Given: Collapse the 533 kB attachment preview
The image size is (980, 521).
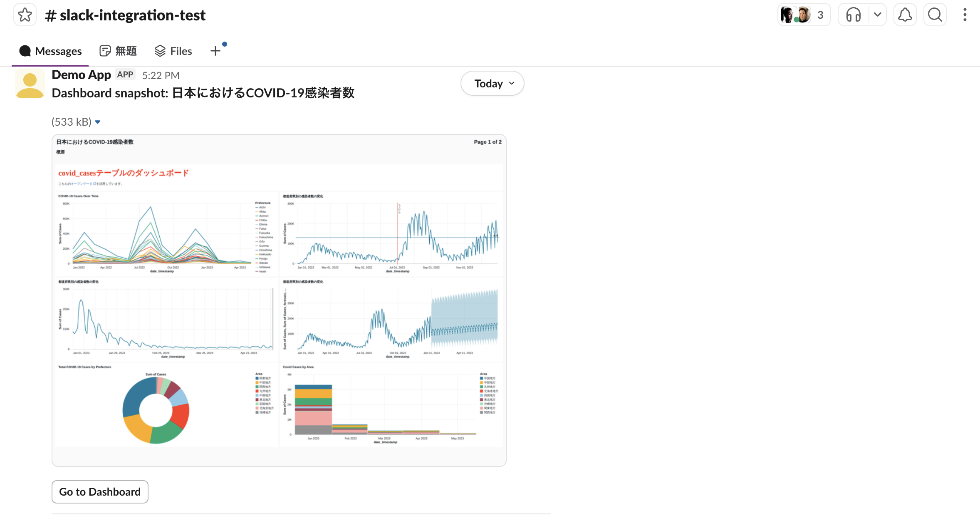Looking at the screenshot, I should click(x=98, y=122).
